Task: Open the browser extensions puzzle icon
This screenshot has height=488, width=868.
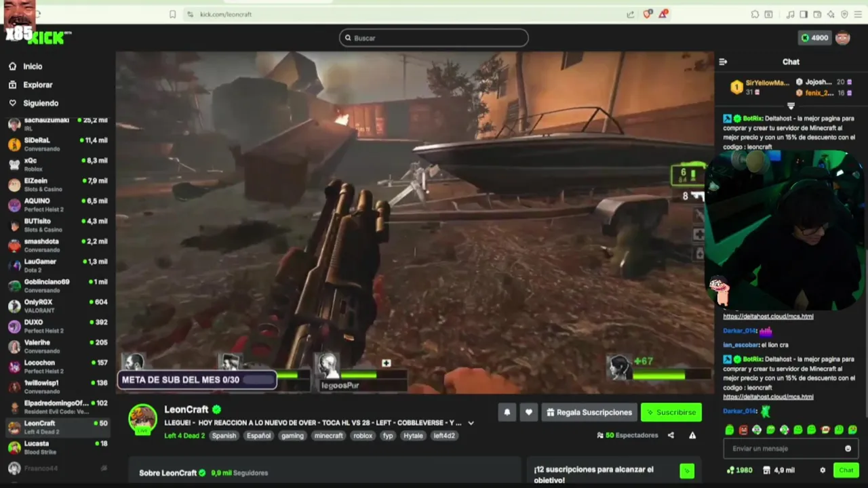Action: click(755, 14)
